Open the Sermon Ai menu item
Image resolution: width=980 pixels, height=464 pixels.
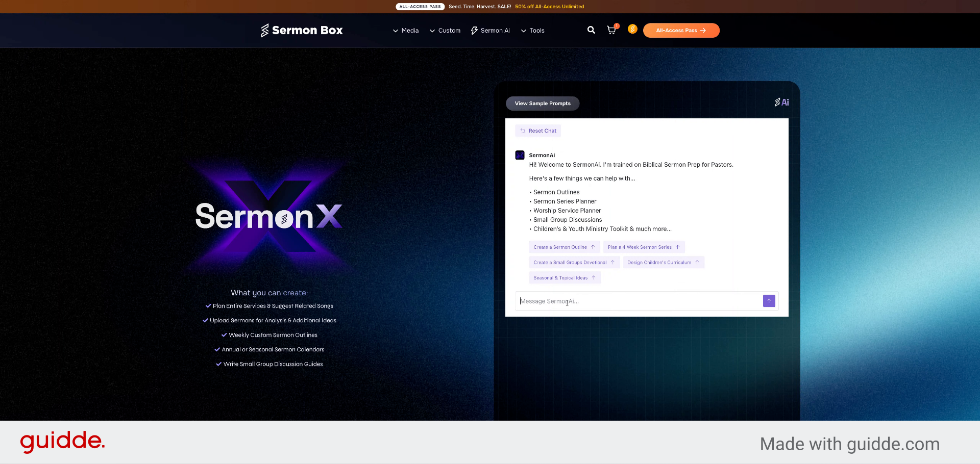pos(490,31)
